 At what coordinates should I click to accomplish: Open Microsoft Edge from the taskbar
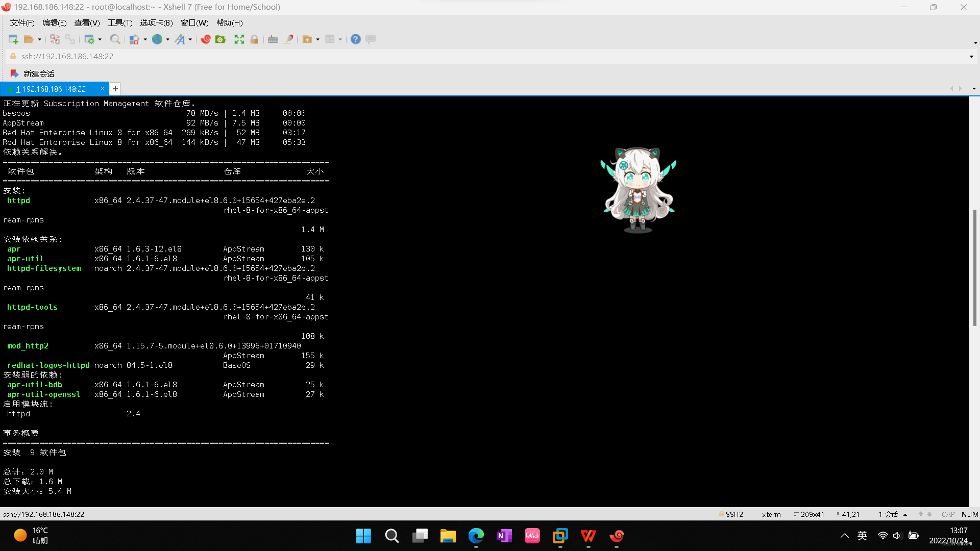click(476, 536)
